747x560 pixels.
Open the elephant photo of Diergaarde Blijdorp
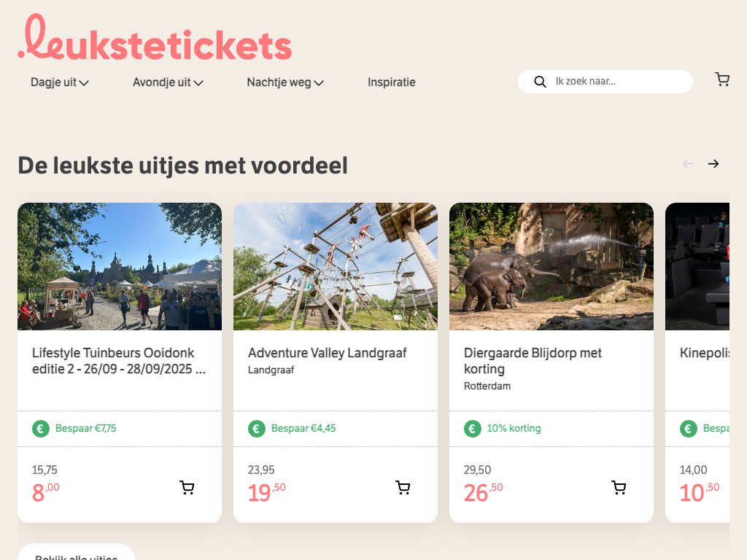[x=551, y=266]
